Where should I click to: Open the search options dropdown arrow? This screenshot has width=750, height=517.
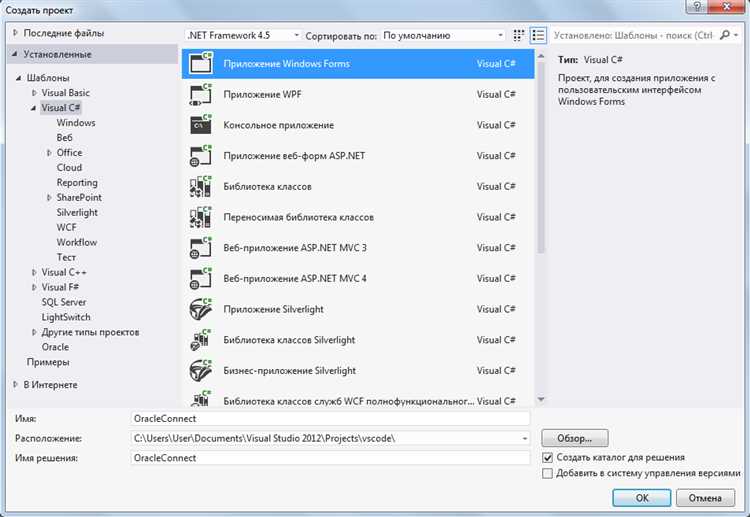point(736,35)
